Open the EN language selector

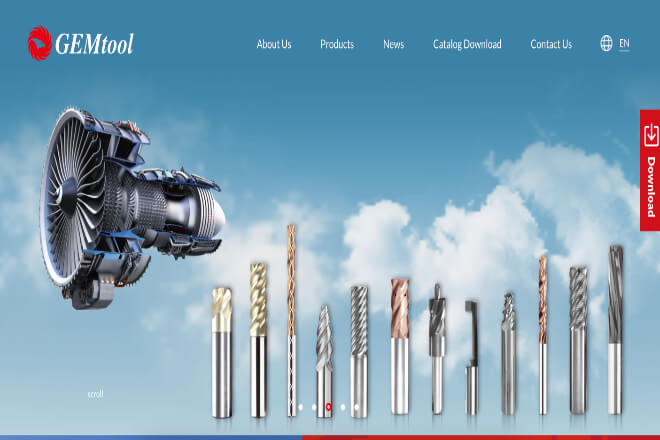(x=624, y=43)
